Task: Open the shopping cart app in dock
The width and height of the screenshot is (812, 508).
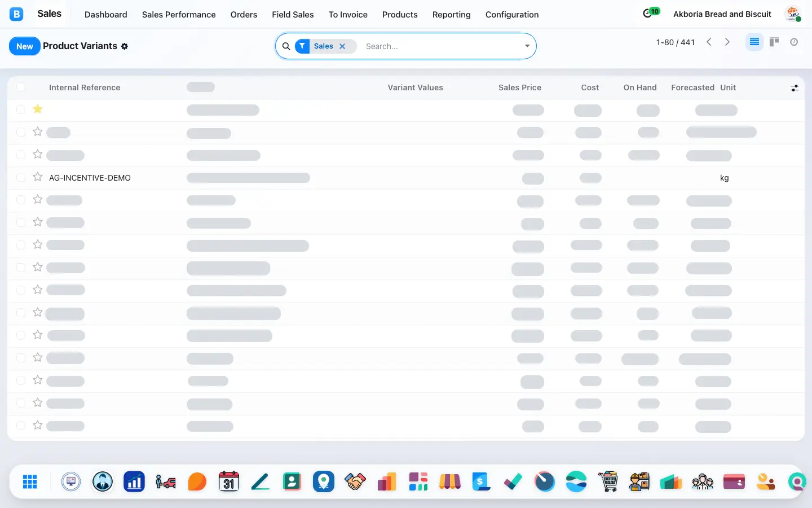Action: 608,481
